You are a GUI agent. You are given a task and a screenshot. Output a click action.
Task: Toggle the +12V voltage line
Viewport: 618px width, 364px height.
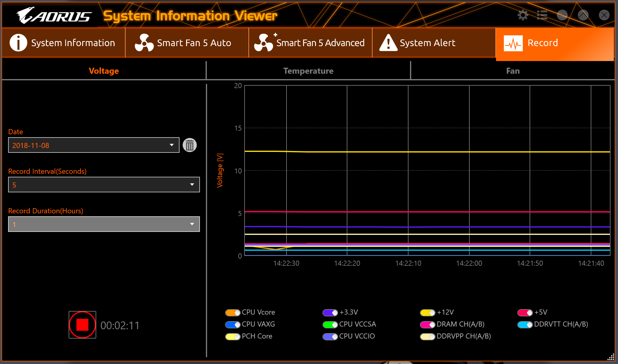[x=428, y=312]
